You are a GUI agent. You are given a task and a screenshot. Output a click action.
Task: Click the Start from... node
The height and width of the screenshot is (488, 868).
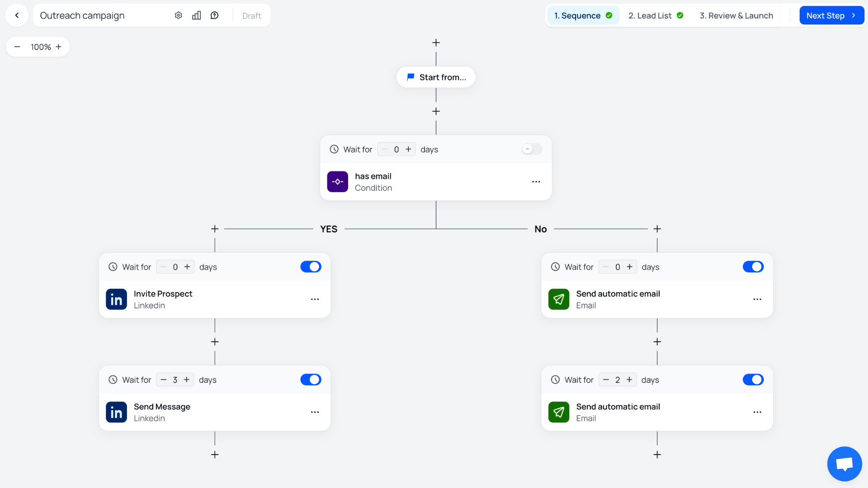[x=436, y=77]
